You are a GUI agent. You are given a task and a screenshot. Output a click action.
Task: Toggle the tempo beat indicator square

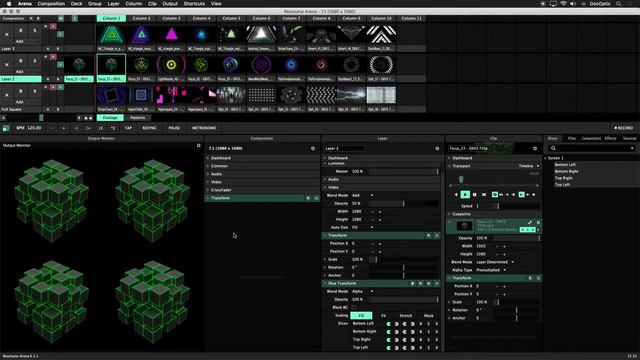[6, 128]
